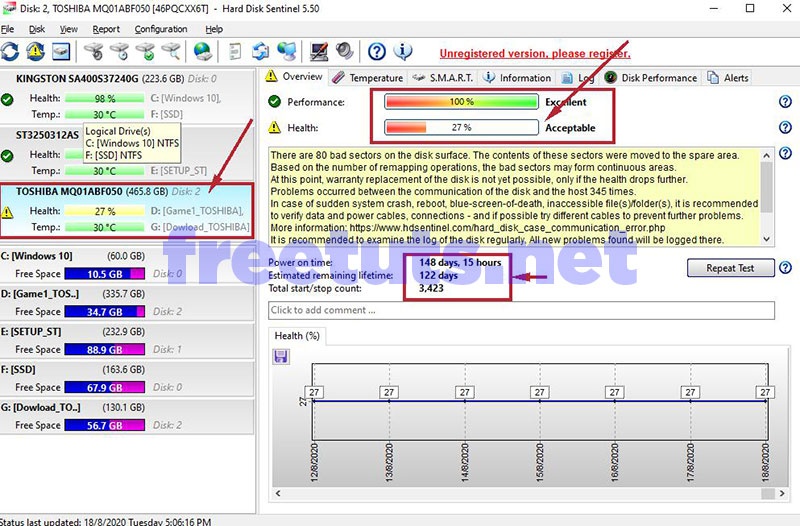Select the ST3250312AS disk entry
Image resolution: width=800 pixels, height=526 pixels.
127,153
